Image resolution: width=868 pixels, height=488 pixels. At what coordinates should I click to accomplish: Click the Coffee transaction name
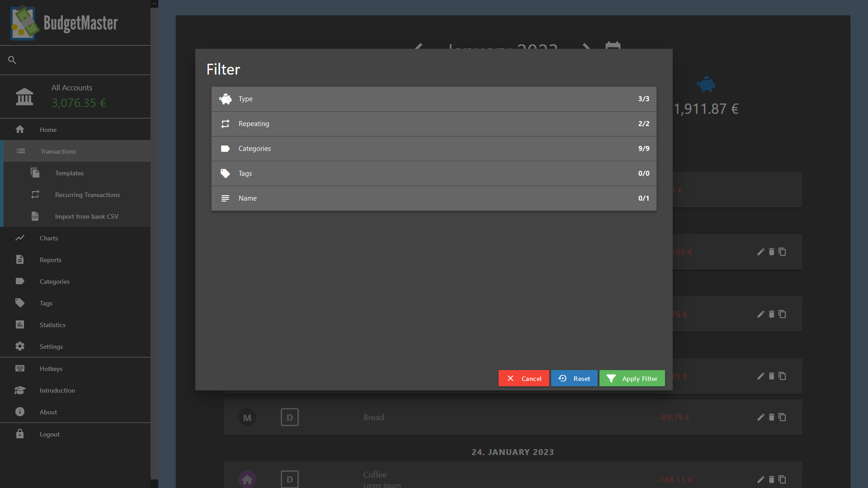tap(375, 475)
